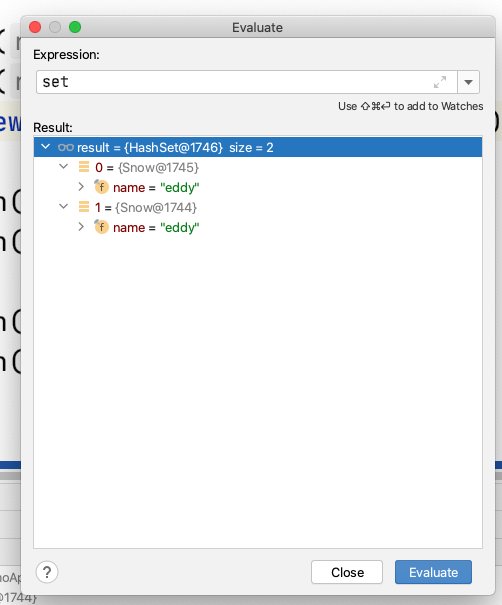Click the red close window button
This screenshot has height=605, width=502.
pyautogui.click(x=35, y=27)
